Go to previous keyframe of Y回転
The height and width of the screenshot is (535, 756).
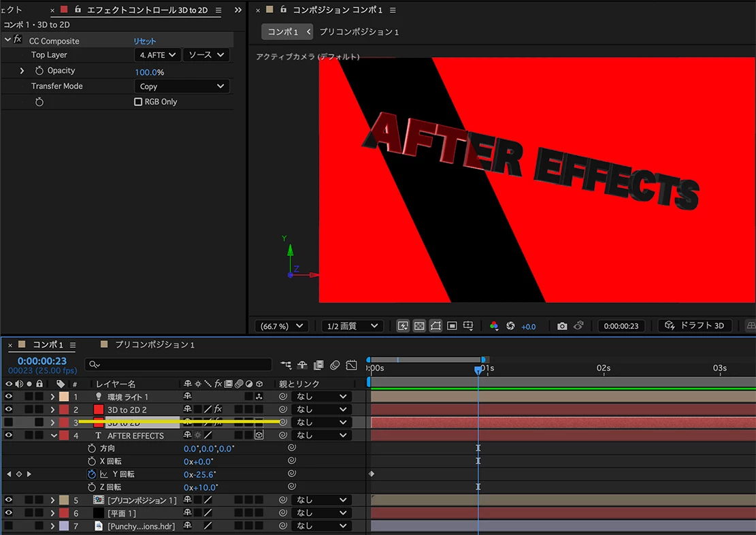tap(9, 474)
